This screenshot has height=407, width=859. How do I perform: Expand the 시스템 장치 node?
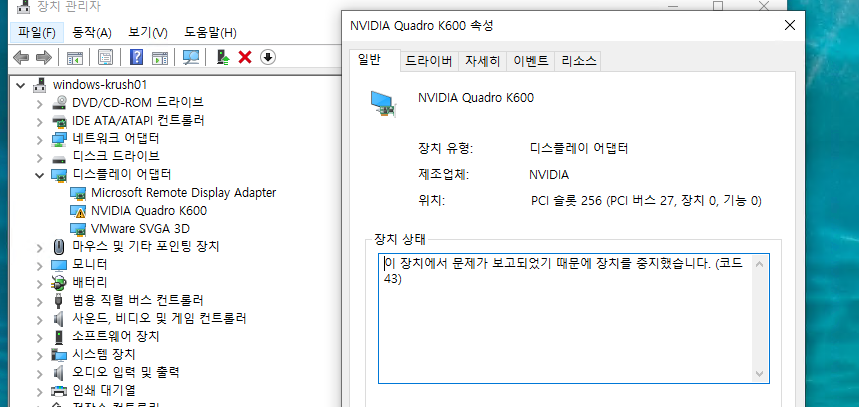[39, 356]
